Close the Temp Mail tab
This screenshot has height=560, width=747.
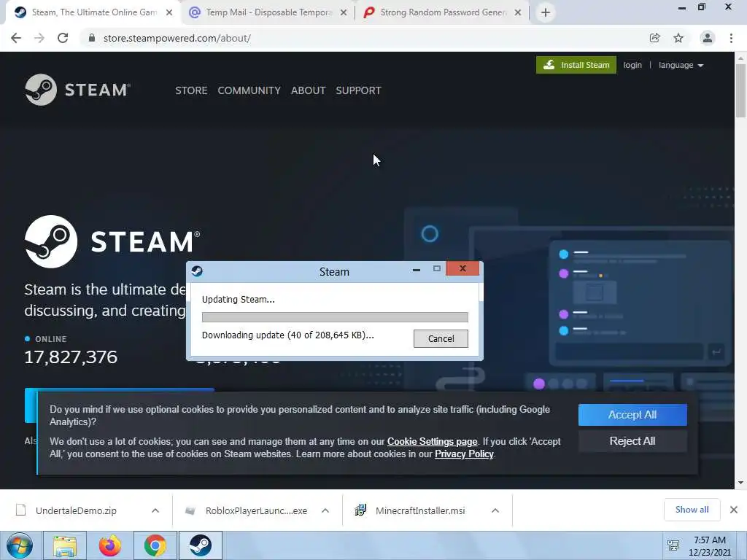(344, 13)
